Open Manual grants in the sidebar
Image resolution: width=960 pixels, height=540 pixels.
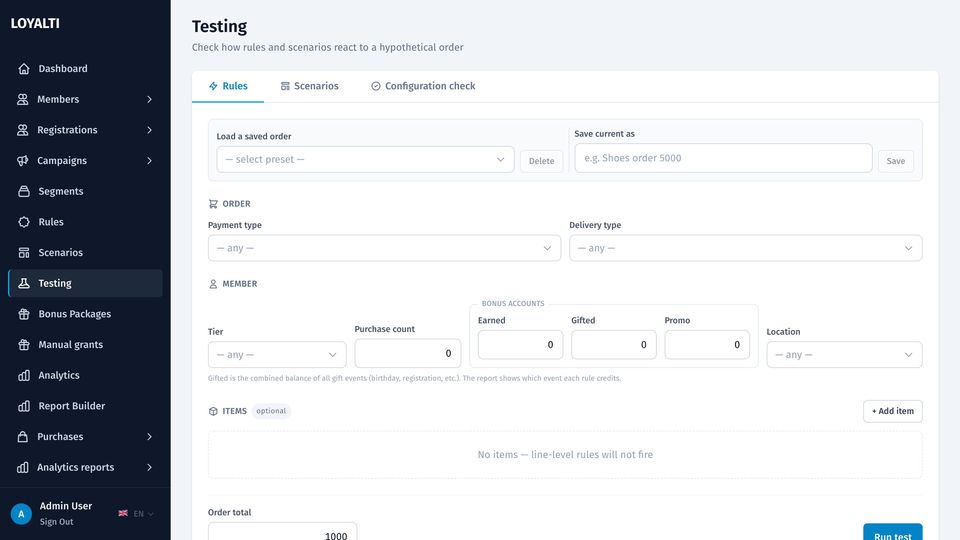pyautogui.click(x=85, y=344)
